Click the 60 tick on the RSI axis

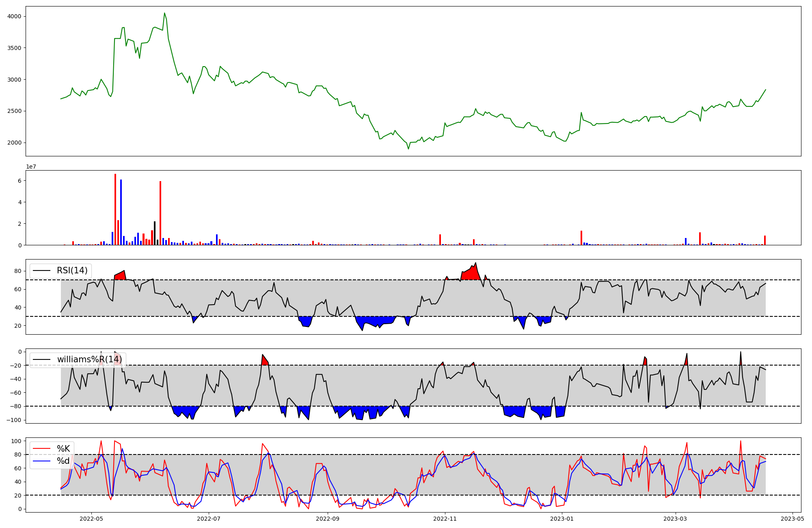18,289
